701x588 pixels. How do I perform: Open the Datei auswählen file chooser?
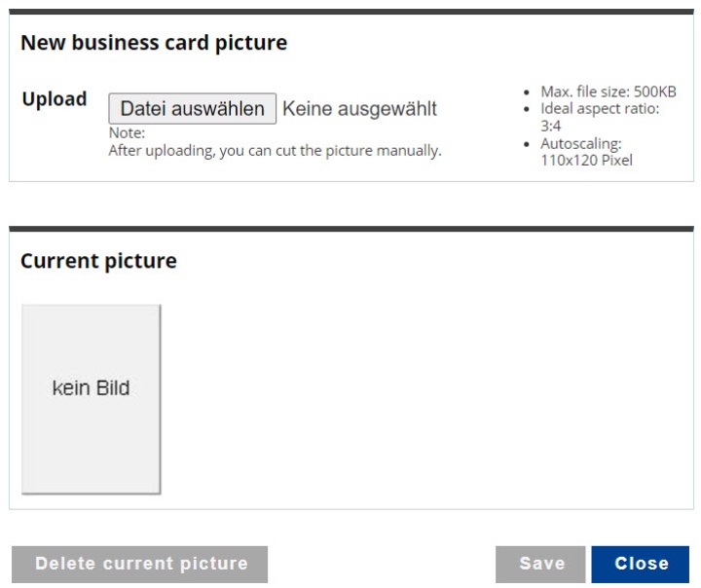coord(192,109)
